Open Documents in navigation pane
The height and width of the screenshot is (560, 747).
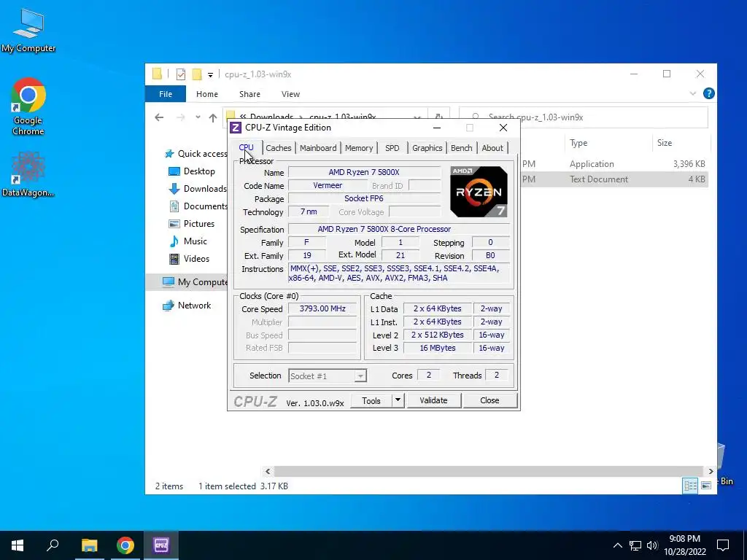pos(198,206)
